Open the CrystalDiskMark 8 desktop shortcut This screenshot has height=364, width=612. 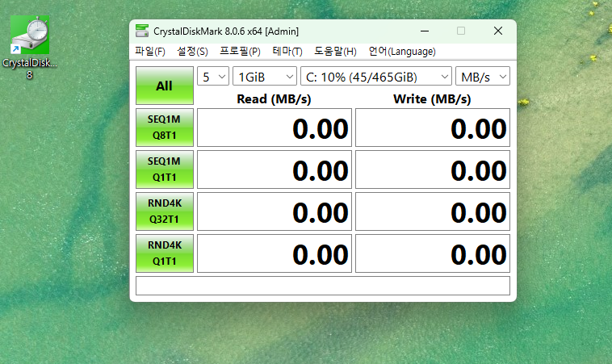point(30,45)
